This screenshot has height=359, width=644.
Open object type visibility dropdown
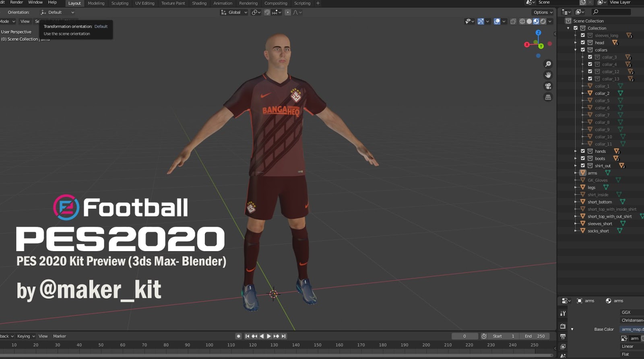coord(469,21)
